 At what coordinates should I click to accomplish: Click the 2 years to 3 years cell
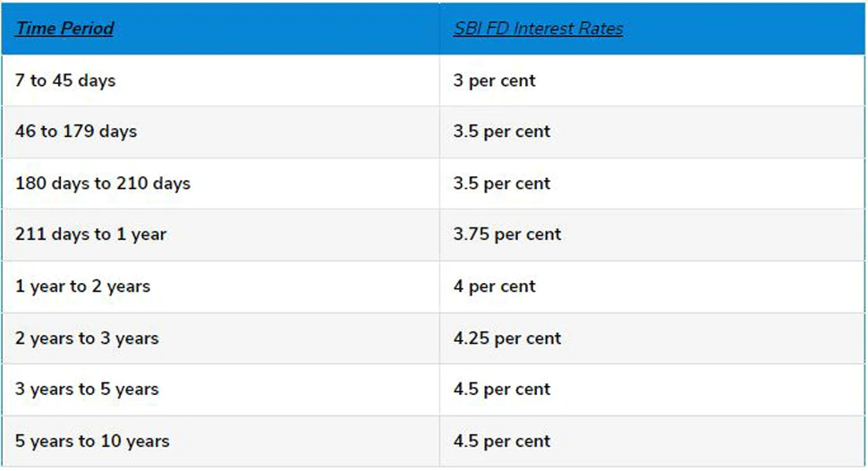pos(87,338)
